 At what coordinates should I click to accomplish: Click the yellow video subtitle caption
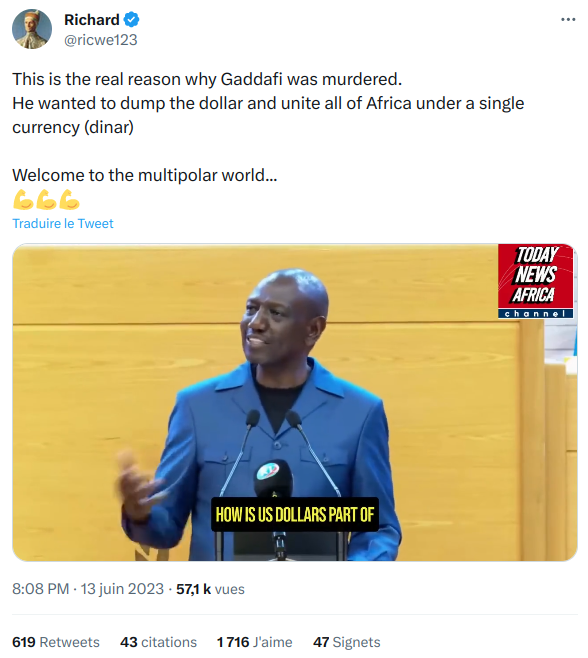coord(295,514)
